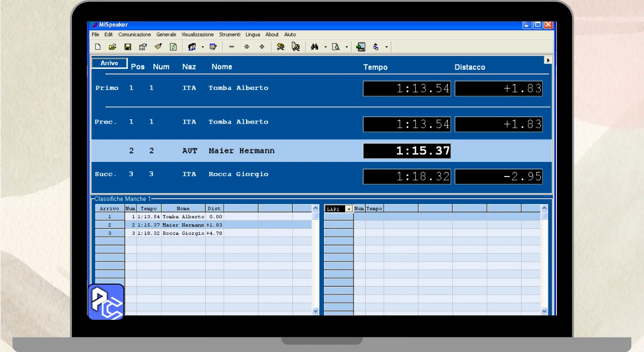Open the properties sheet toolbar icon
The height and width of the screenshot is (352, 644).
coord(143,47)
